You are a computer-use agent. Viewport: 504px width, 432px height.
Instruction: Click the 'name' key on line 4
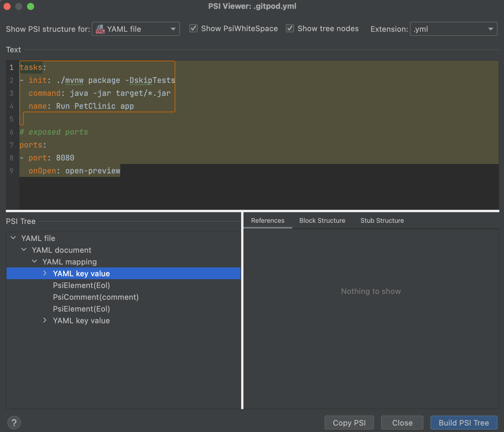tap(38, 106)
